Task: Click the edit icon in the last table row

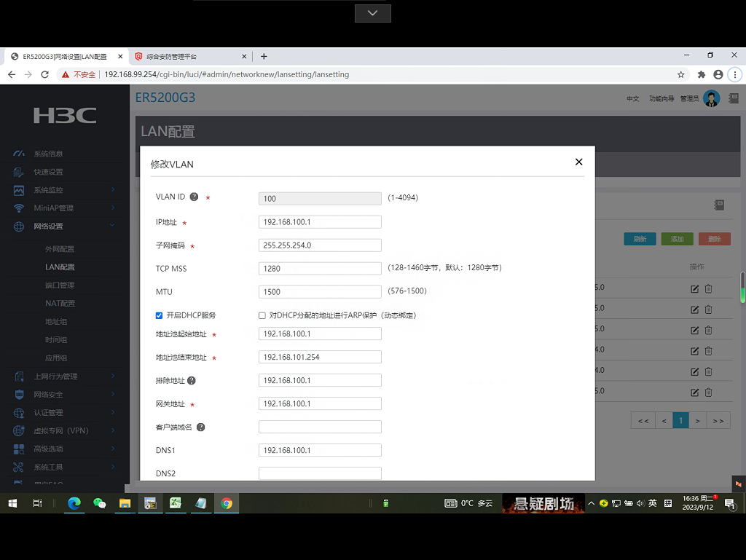Action: click(x=694, y=393)
